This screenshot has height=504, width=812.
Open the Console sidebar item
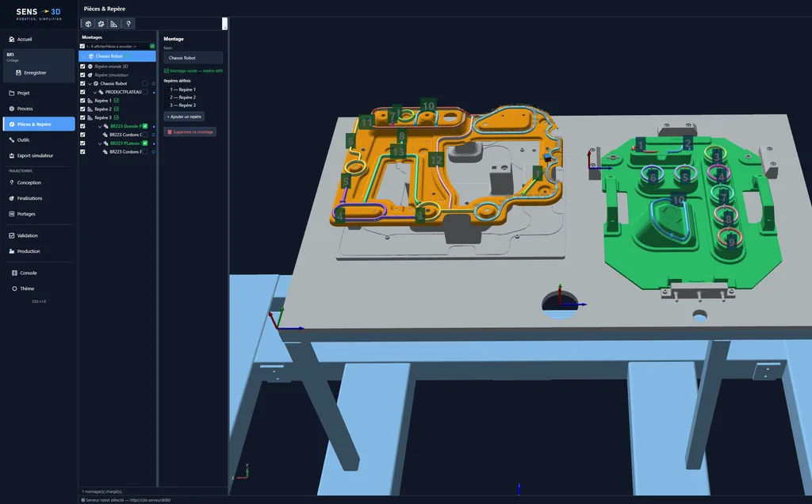(x=24, y=273)
